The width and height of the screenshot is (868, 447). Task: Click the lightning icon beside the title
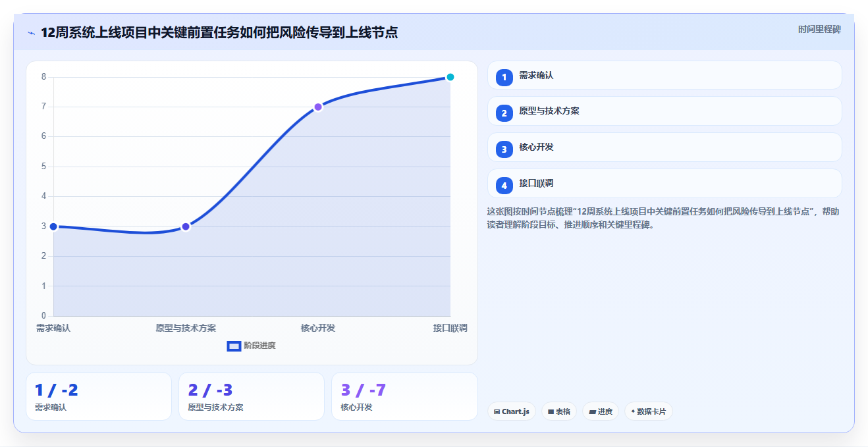pos(31,33)
